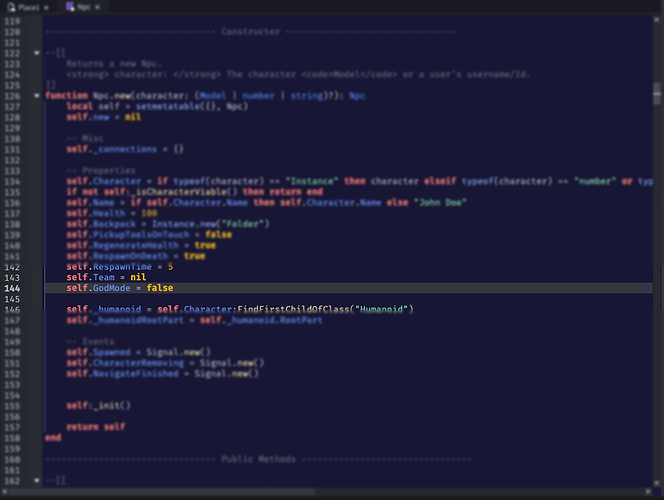This screenshot has height=500, width=664.
Task: Click line number 143 in the gutter
Action: coord(12,278)
